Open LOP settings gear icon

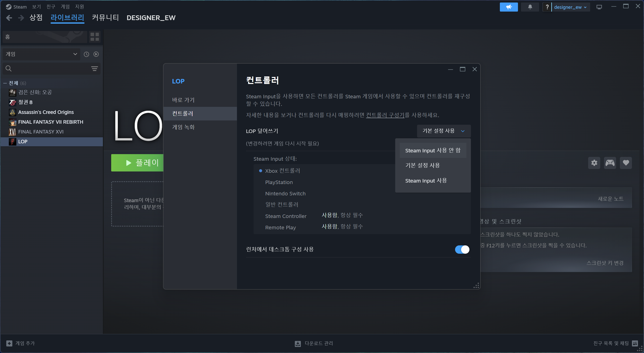tap(594, 163)
